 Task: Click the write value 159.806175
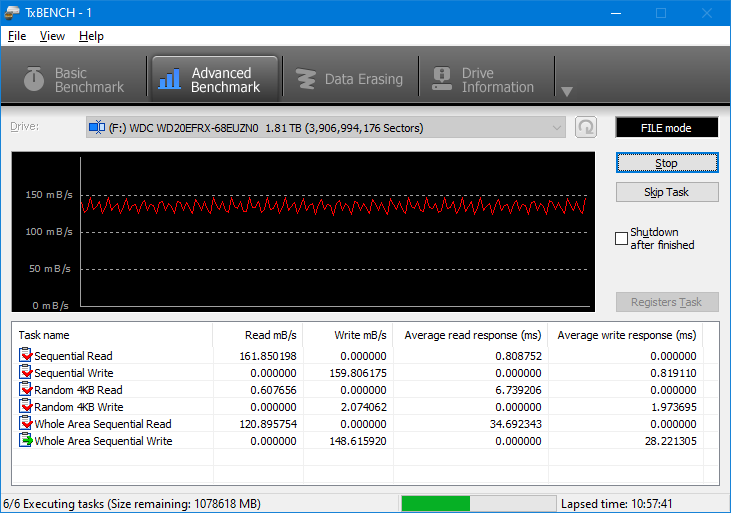(358, 373)
